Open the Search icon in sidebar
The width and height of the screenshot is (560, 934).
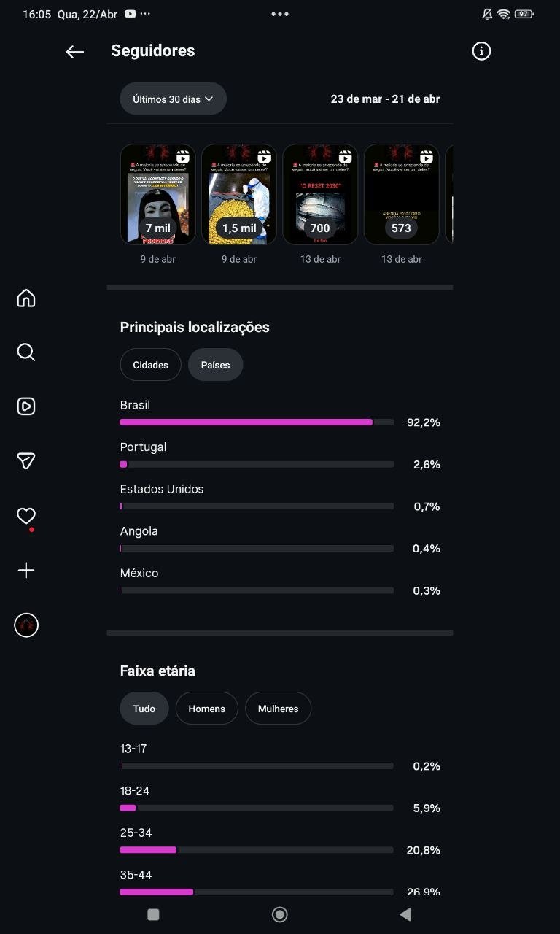coord(26,352)
